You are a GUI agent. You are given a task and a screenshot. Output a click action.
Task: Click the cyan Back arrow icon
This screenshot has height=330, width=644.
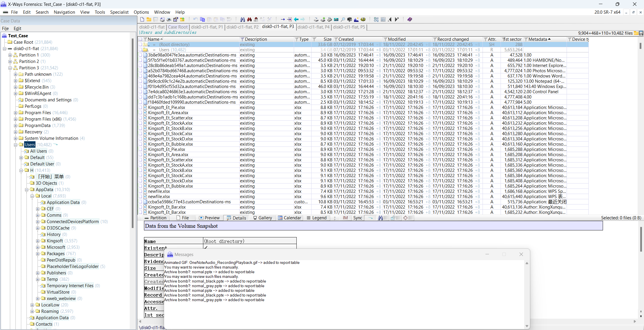tap(296, 20)
